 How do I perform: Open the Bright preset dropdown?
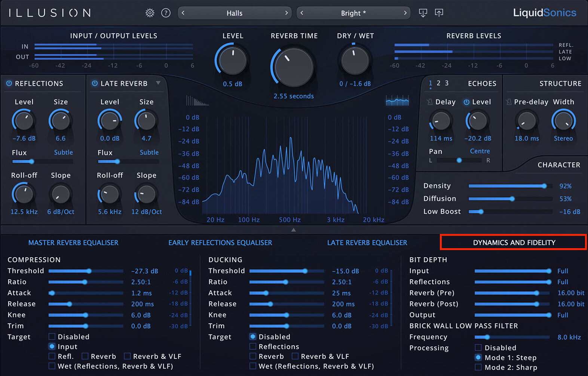[353, 13]
